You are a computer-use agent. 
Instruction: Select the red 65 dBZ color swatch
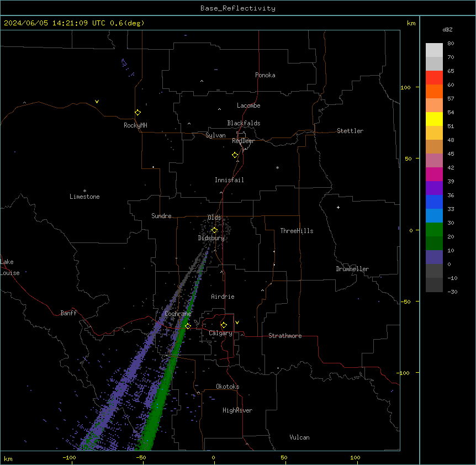tap(434, 78)
